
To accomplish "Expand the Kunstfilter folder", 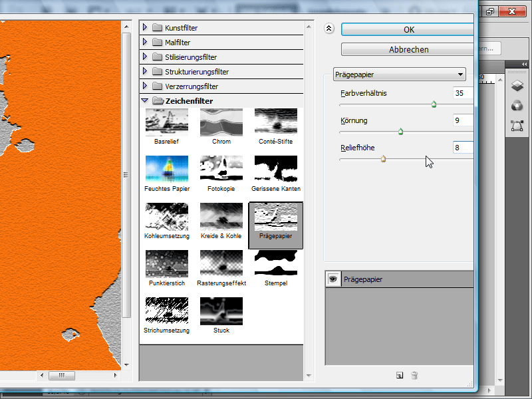I will point(145,27).
